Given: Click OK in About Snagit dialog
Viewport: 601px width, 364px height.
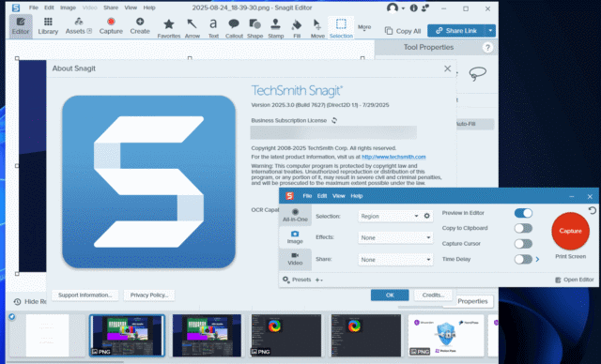Looking at the screenshot, I should point(390,296).
